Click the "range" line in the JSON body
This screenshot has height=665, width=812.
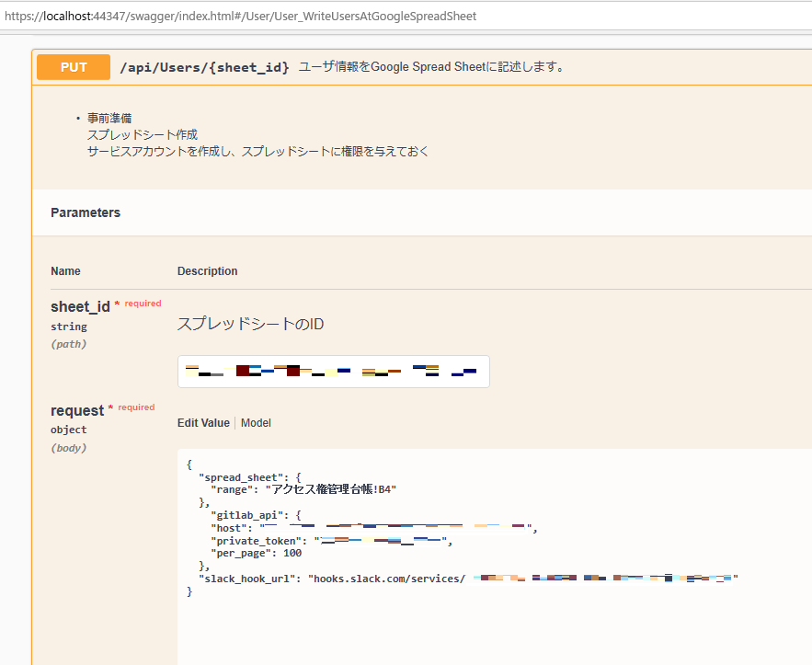[303, 489]
